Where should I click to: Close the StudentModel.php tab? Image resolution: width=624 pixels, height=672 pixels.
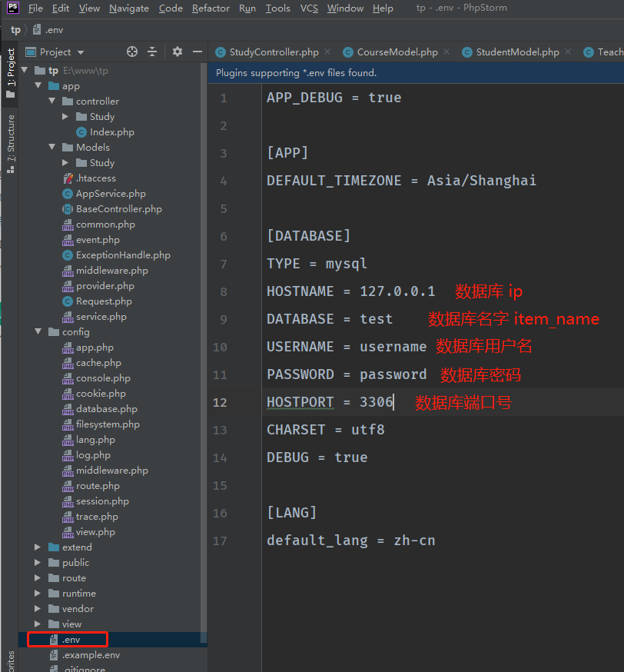coord(568,52)
